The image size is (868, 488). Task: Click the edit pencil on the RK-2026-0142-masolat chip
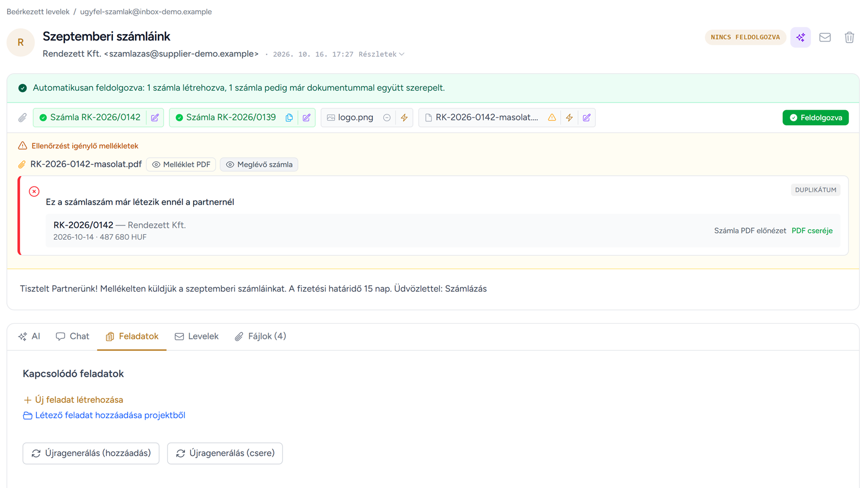pos(586,118)
